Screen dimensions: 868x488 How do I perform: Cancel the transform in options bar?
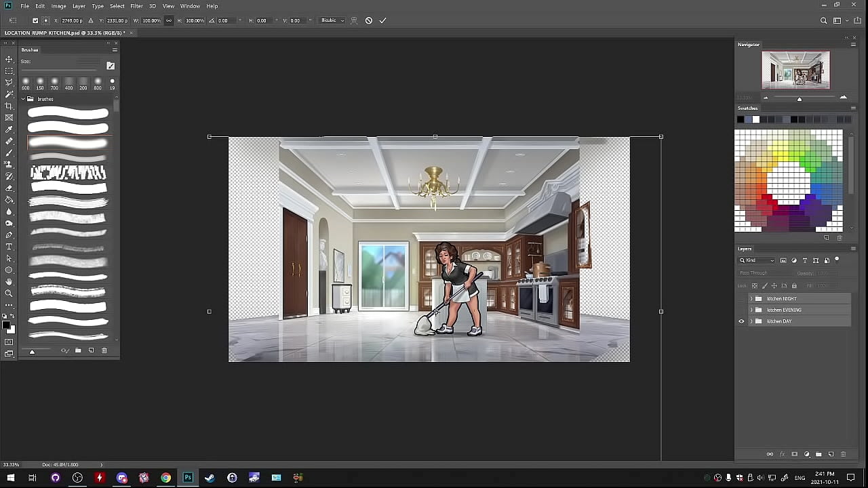[x=369, y=20]
